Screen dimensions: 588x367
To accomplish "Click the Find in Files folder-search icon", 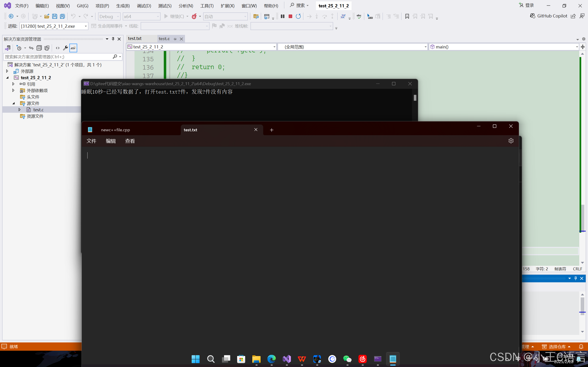I will pyautogui.click(x=256, y=16).
